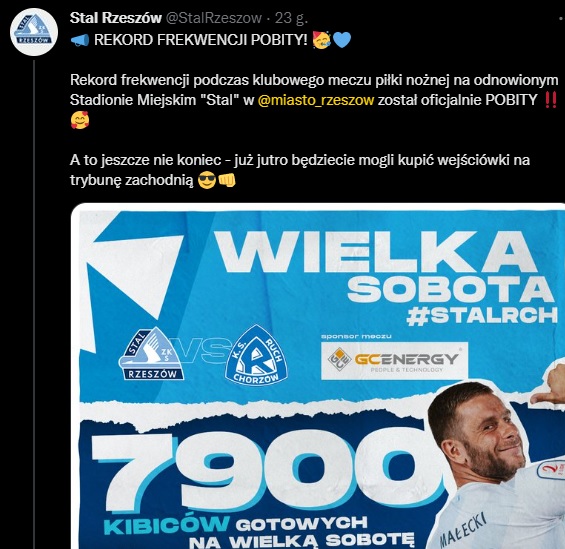Open the tweet via the 23 g. timestamp
The width and height of the screenshot is (565, 549).
coord(291,18)
